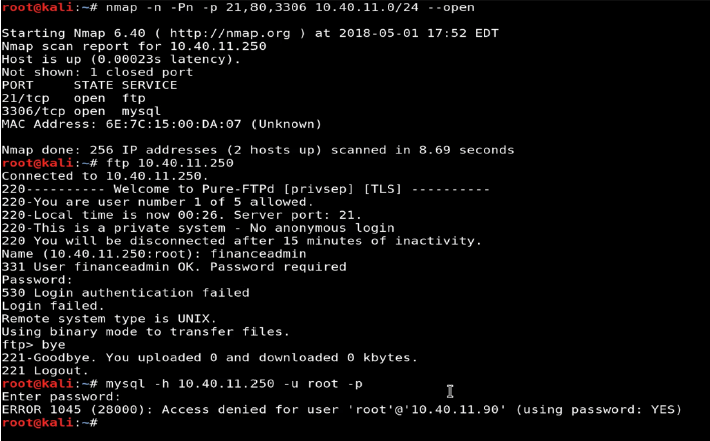This screenshot has width=710, height=441.
Task: Click the ERROR 1045 access denied message
Action: [341, 409]
